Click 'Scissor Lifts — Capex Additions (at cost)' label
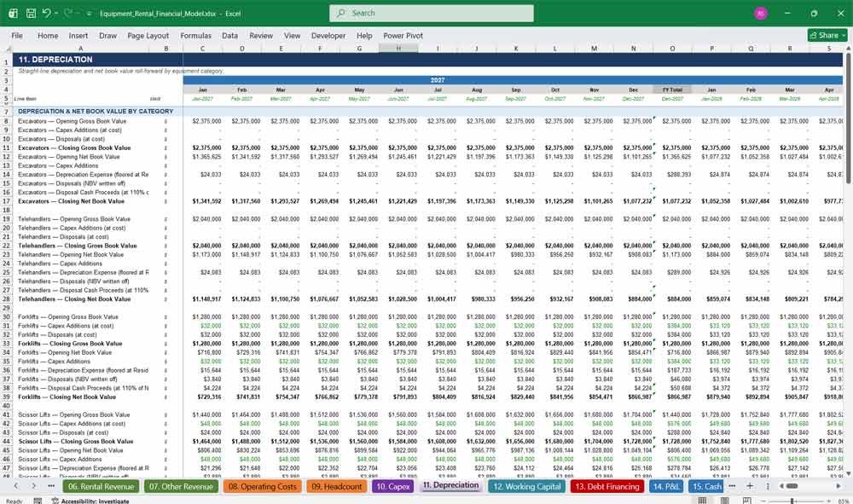This screenshot has width=853, height=504. tap(72, 424)
